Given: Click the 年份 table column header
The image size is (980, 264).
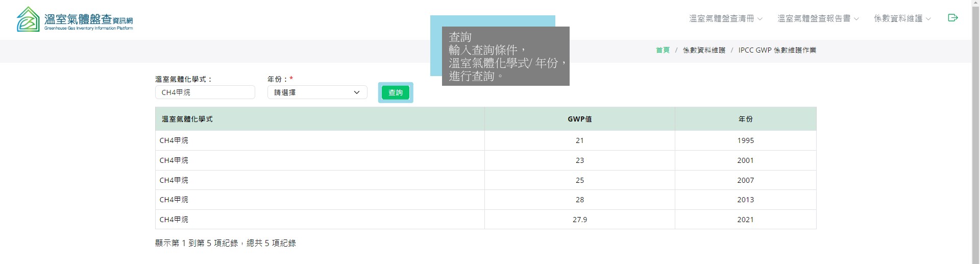Looking at the screenshot, I should (x=745, y=119).
